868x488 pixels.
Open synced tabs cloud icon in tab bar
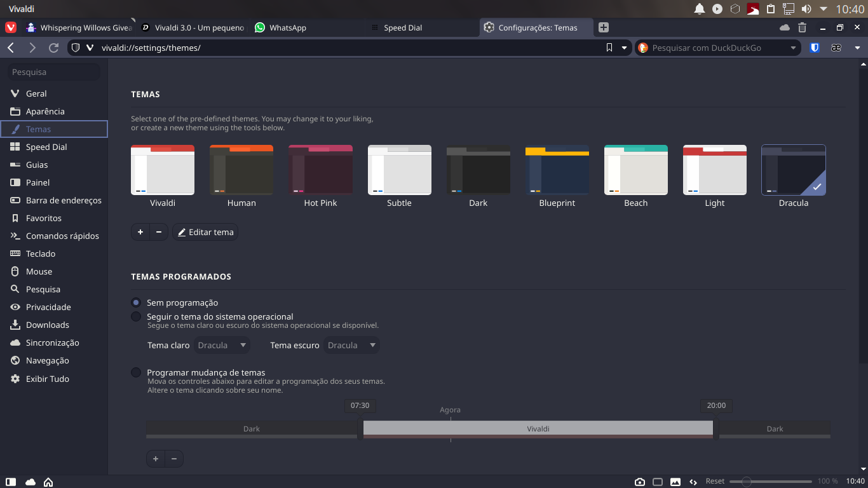coord(785,27)
